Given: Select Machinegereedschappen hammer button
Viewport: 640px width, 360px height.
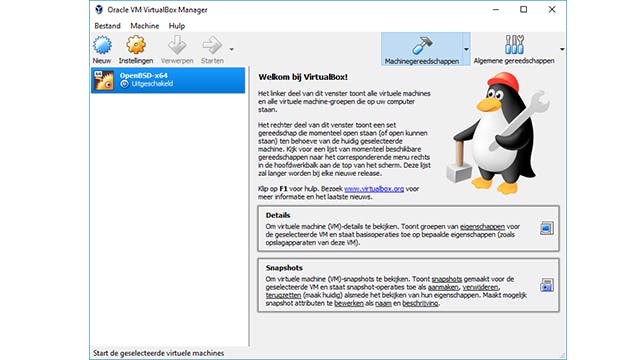Looking at the screenshot, I should coord(422,49).
